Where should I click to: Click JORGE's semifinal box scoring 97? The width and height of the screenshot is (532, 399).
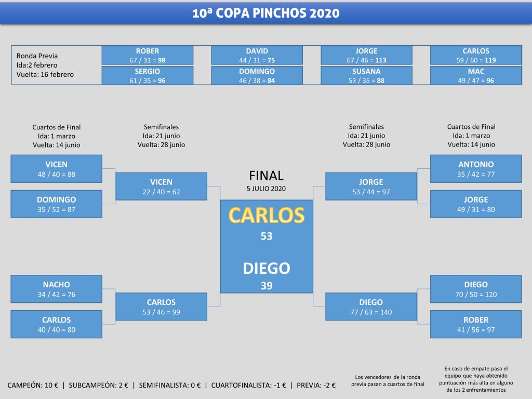371,187
